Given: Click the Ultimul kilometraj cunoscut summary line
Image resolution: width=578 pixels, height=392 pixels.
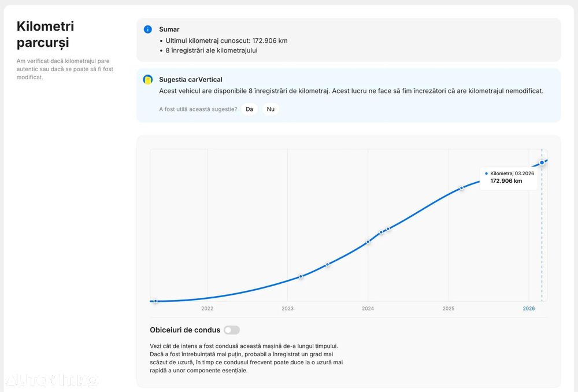Looking at the screenshot, I should click(x=227, y=41).
